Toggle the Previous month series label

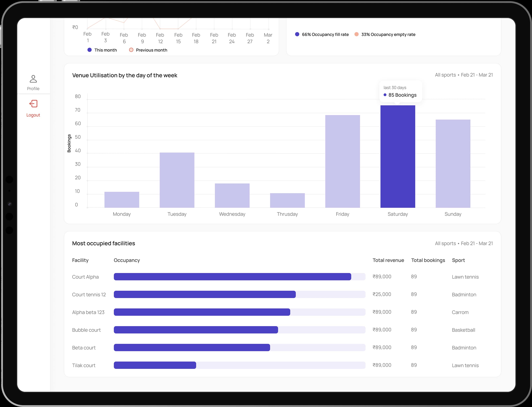coord(151,50)
